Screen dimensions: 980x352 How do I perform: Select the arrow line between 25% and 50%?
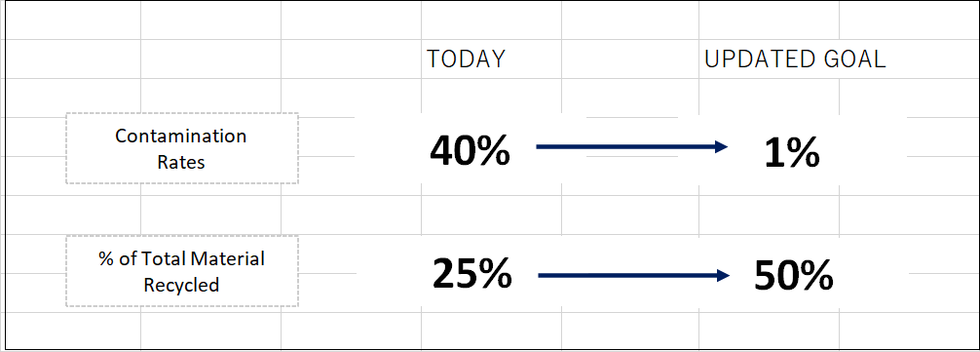(x=634, y=275)
